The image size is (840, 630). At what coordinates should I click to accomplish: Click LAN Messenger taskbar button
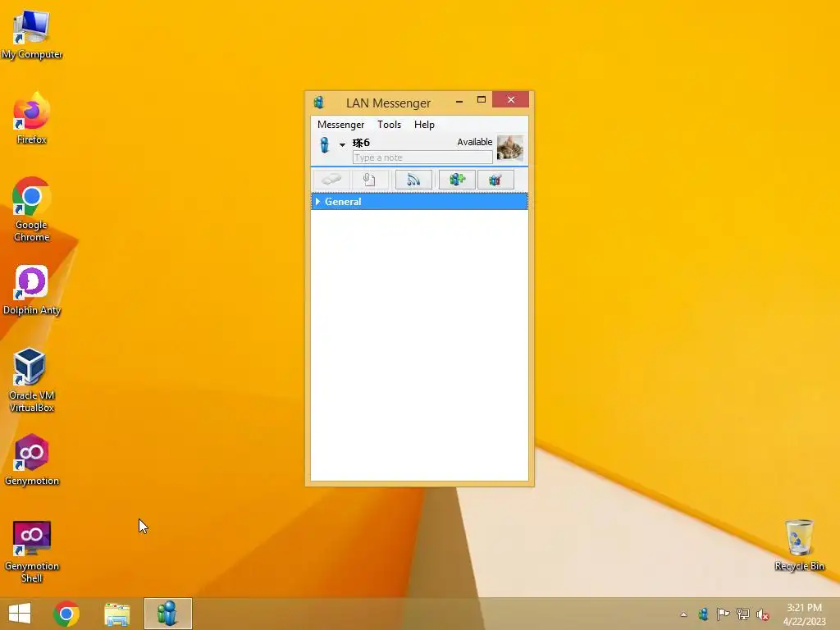(x=167, y=614)
